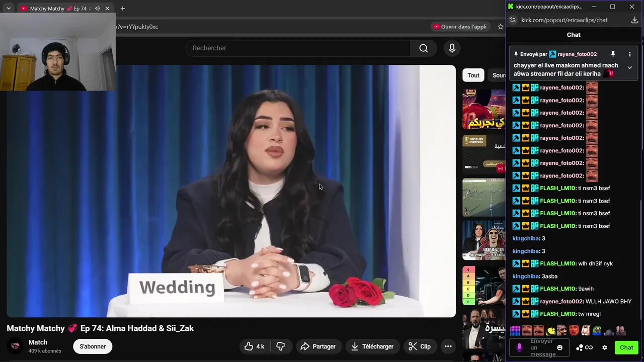The width and height of the screenshot is (644, 362).
Task: Click the Kick site info icon in address bar
Action: 513,20
